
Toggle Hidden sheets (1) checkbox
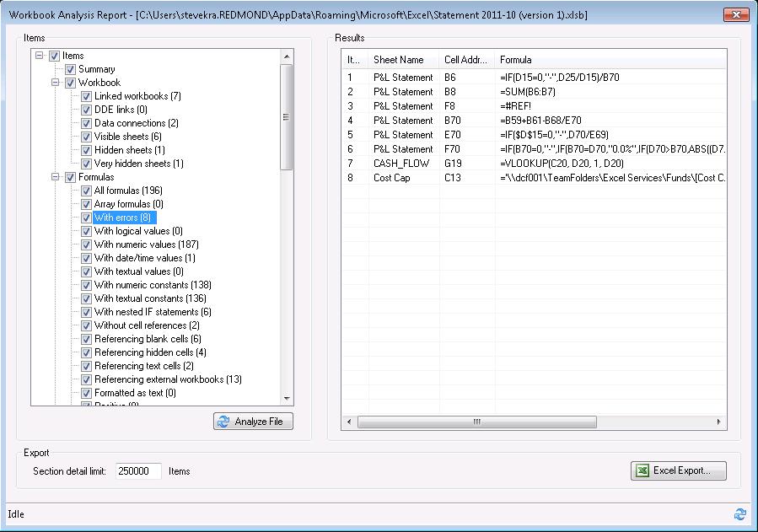(86, 151)
